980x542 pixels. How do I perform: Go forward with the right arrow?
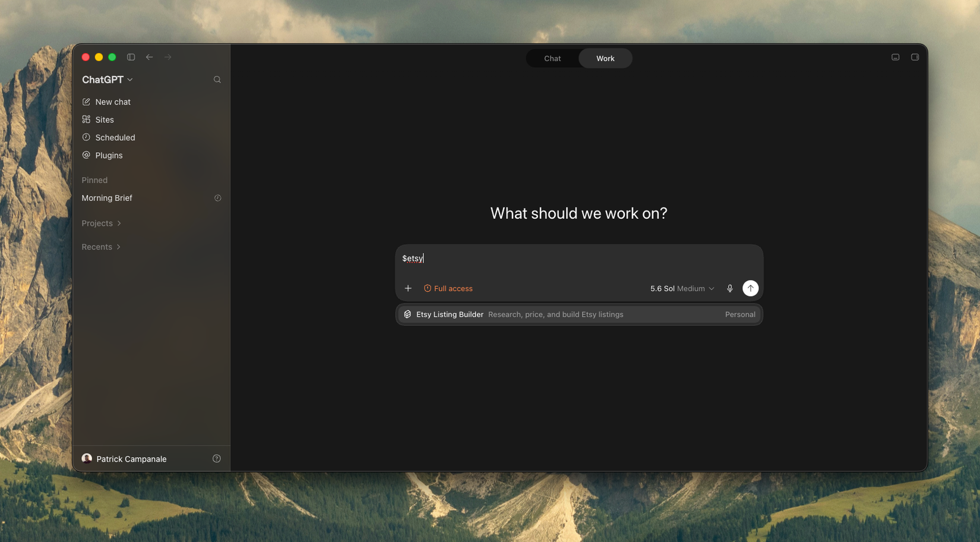pos(168,57)
